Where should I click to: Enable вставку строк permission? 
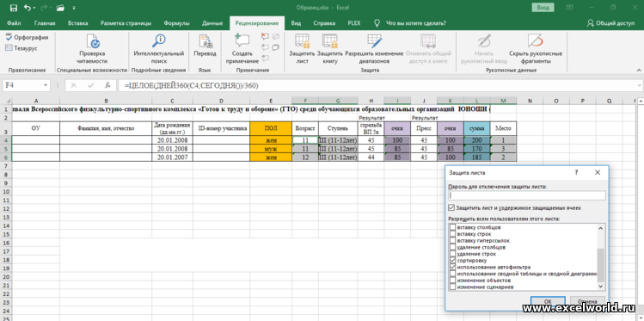pyautogui.click(x=452, y=234)
